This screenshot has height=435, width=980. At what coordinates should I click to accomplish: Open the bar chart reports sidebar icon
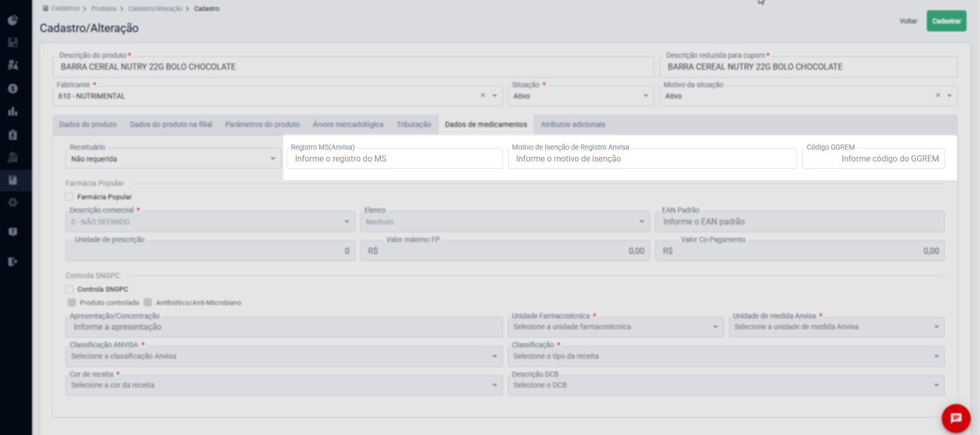coord(13,111)
